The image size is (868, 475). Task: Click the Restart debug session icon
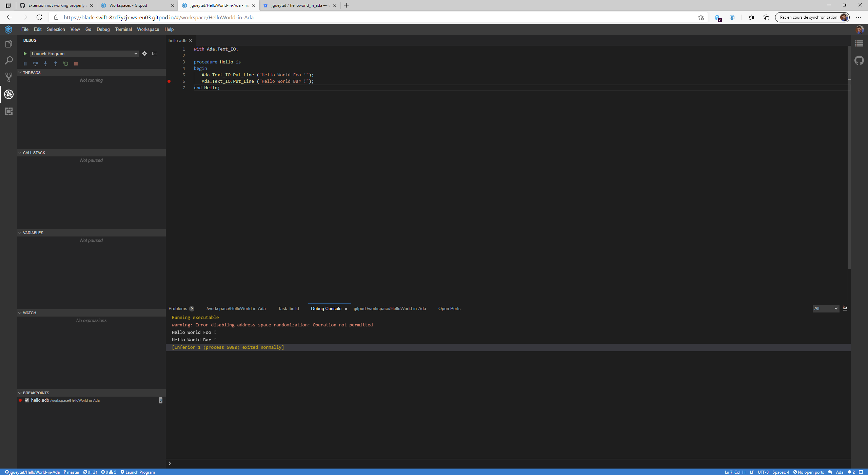(x=65, y=63)
